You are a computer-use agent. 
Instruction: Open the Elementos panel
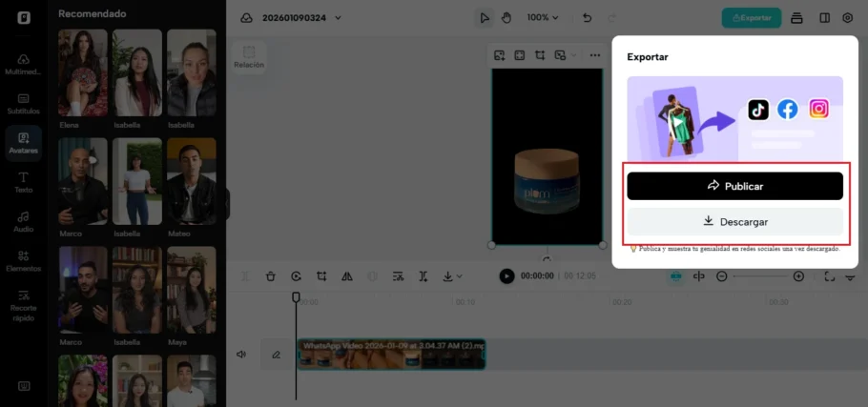(x=23, y=261)
